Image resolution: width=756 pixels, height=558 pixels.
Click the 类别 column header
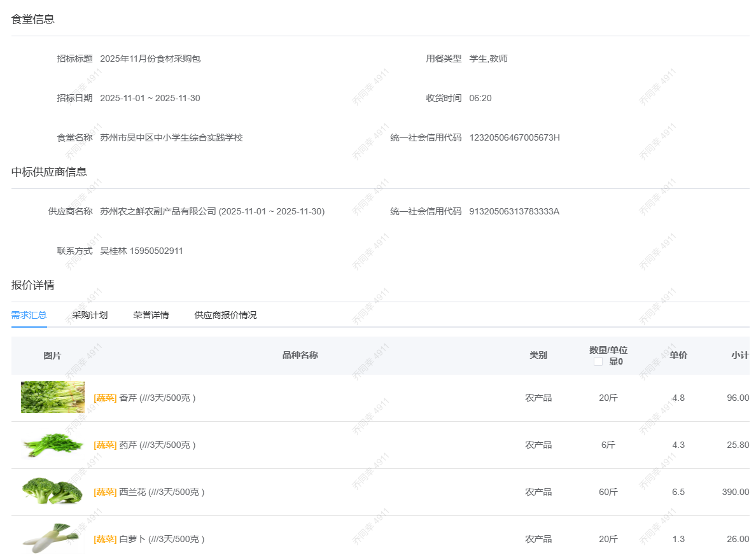pos(538,355)
